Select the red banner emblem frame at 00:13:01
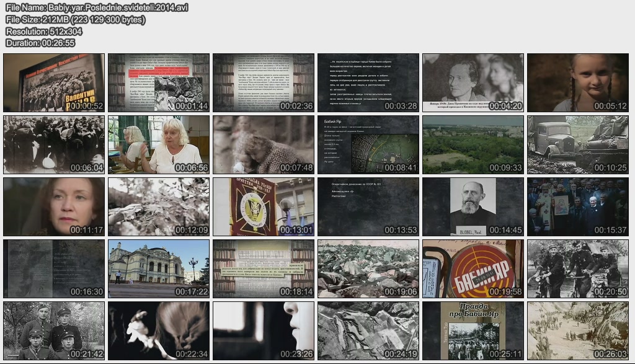The image size is (635, 364). point(264,207)
